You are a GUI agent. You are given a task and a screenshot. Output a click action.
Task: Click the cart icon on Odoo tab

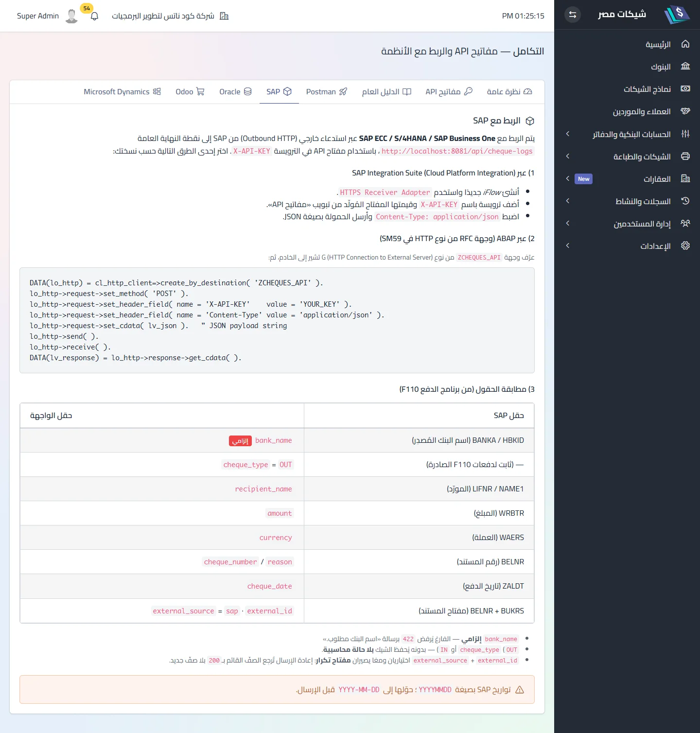coord(200,91)
